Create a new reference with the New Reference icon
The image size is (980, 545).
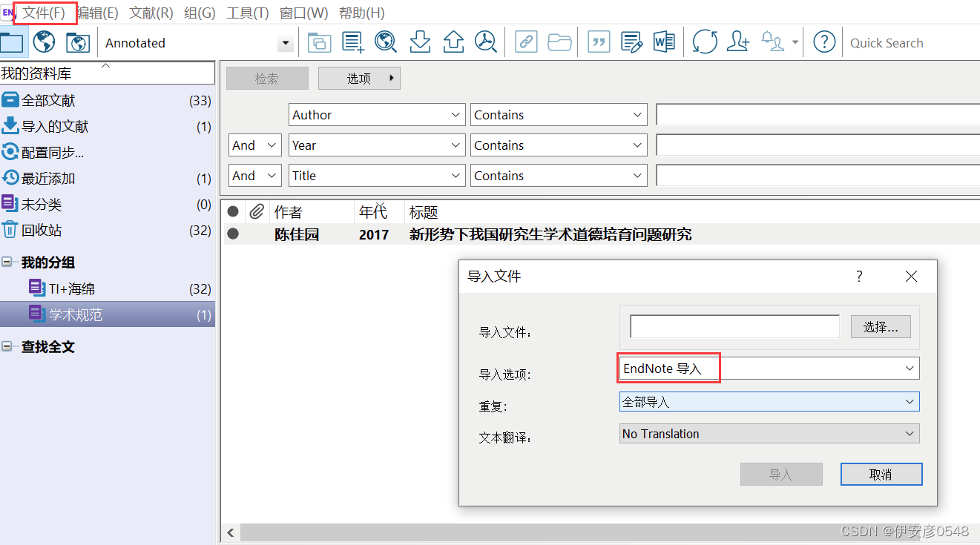[352, 42]
